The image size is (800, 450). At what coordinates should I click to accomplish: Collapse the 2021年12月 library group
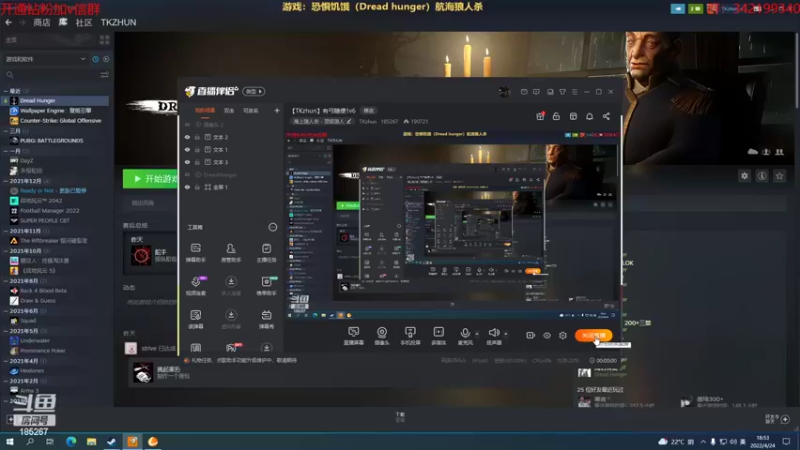pyautogui.click(x=6, y=181)
